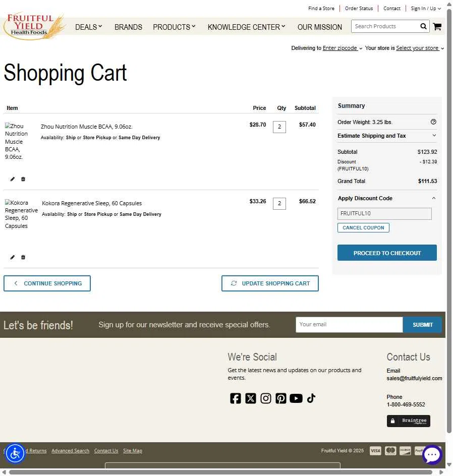Screen dimensions: 453x476
Task: Open the Site Map footer link
Action: (132, 451)
